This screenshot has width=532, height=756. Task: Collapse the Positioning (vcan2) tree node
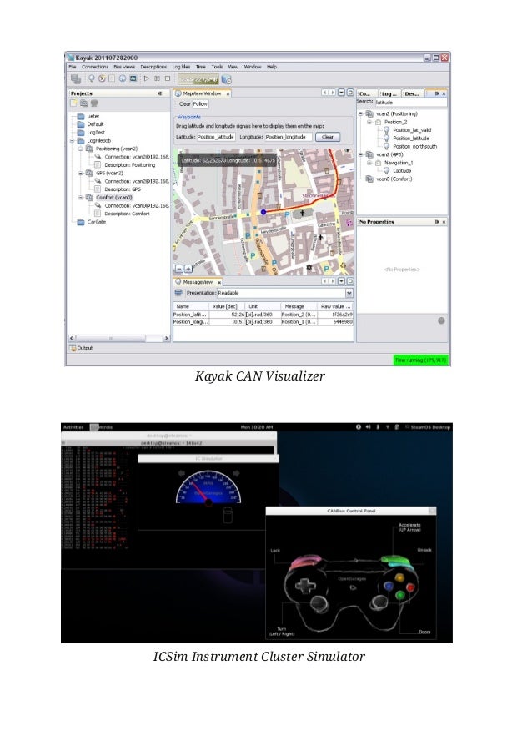pos(81,149)
